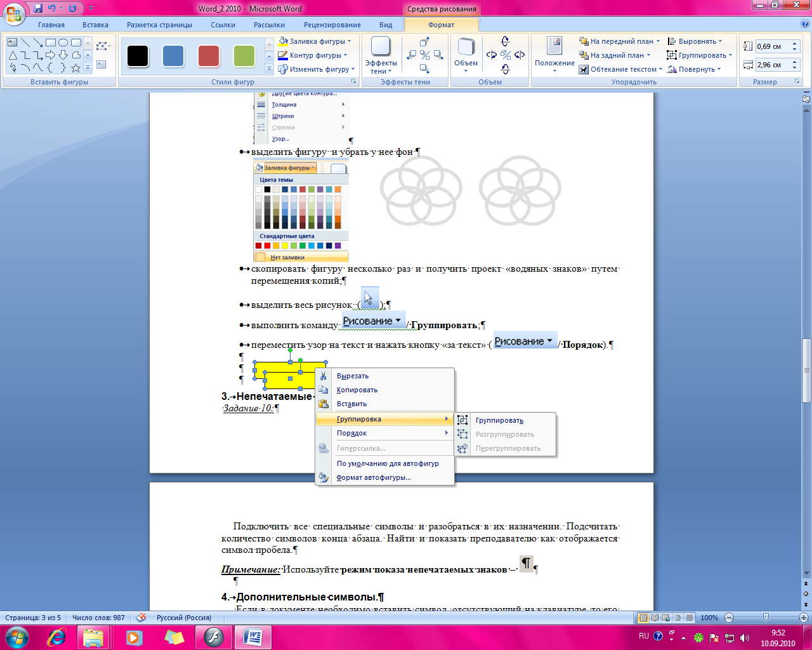The width and height of the screenshot is (812, 650).
Task: Apply the black shape style swatch
Action: coord(138,56)
